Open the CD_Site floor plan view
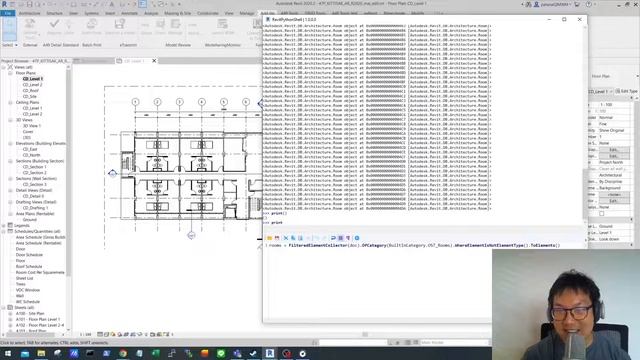Viewport: 640px width, 360px height. click(x=30, y=96)
